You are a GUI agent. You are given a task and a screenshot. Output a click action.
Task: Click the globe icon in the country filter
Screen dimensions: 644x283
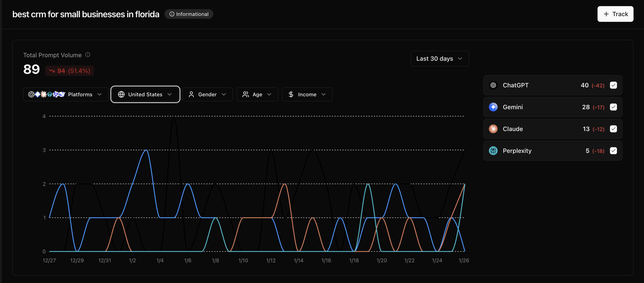(x=121, y=94)
